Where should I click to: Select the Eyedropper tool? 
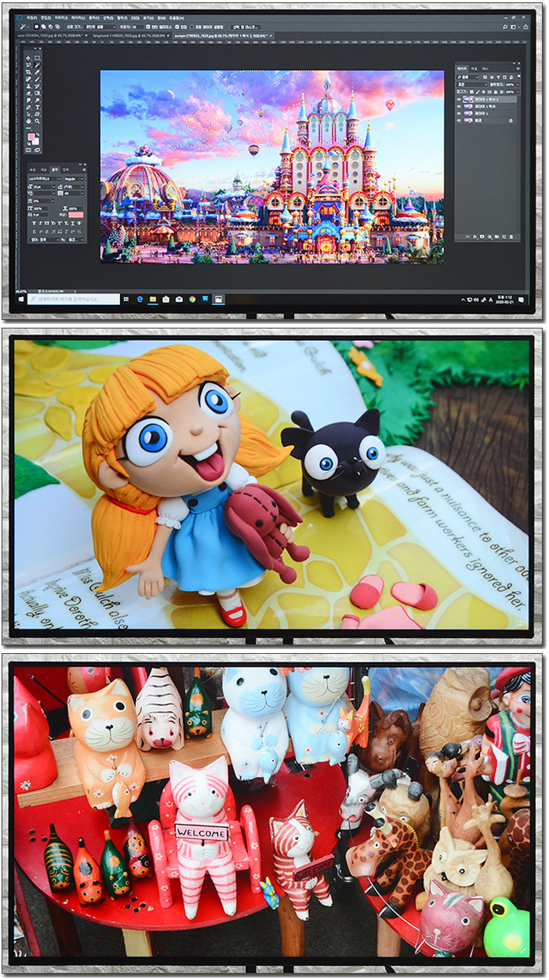point(38,72)
